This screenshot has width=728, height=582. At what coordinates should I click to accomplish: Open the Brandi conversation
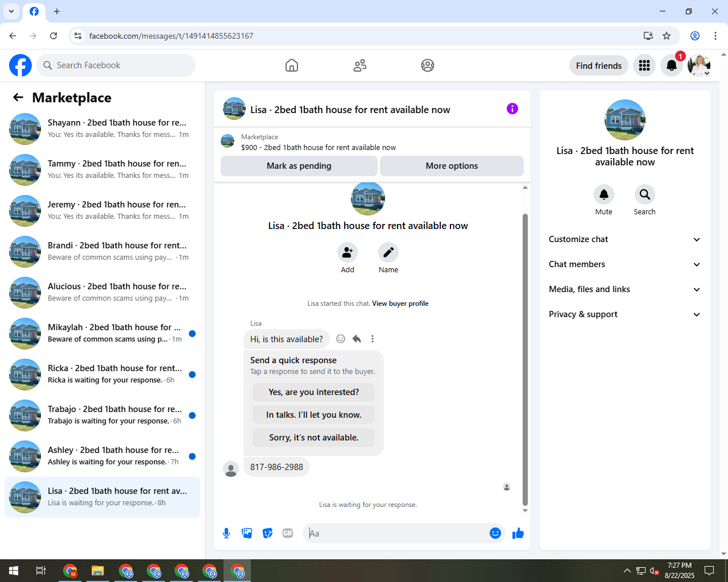click(102, 252)
